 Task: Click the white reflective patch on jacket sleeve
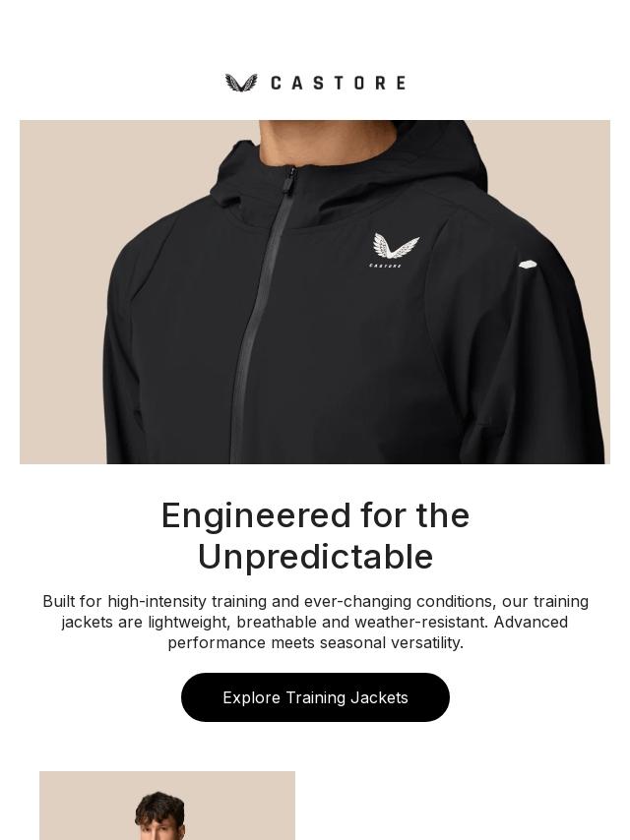[x=529, y=265]
